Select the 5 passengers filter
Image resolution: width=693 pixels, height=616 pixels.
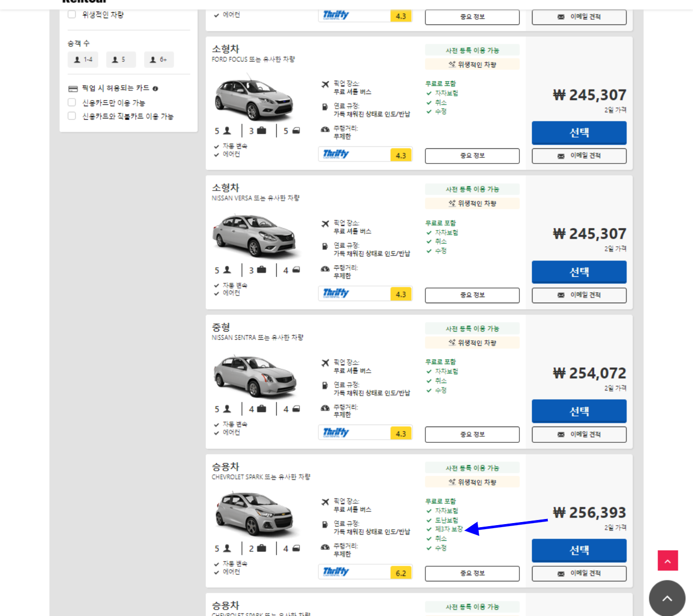pos(121,59)
